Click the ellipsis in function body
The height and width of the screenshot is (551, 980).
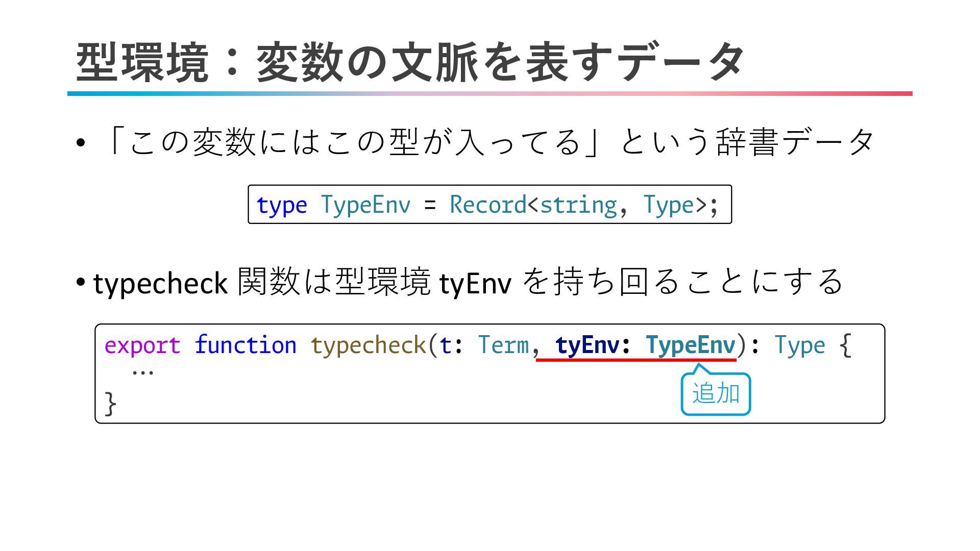(x=142, y=372)
